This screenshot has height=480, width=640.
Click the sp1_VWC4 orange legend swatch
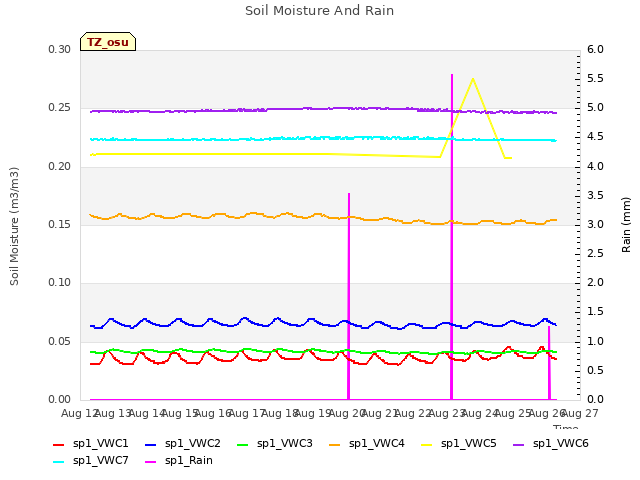(x=335, y=445)
